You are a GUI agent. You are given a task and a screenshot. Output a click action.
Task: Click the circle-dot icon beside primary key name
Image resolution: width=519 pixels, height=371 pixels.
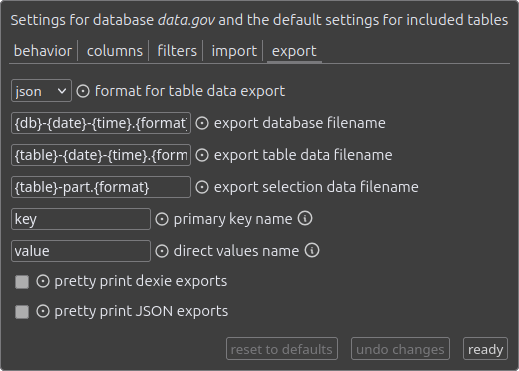[x=162, y=219]
